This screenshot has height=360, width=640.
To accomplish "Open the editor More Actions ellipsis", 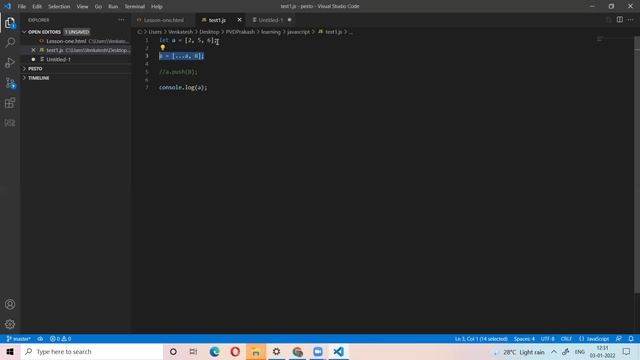I will point(631,20).
